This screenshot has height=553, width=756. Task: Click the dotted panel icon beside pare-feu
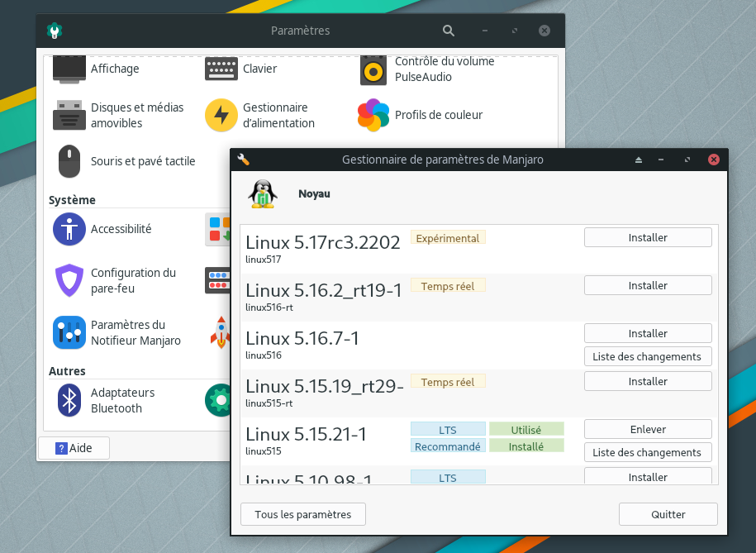coord(217,280)
